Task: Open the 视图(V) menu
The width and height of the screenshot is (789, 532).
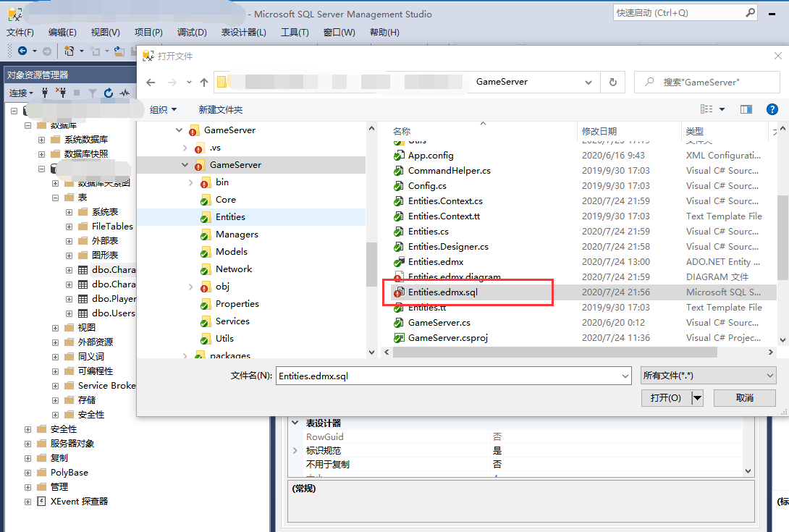Action: (105, 33)
